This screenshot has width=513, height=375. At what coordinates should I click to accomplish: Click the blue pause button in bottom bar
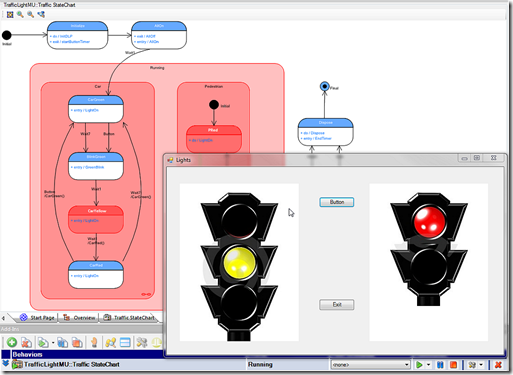[x=440, y=365]
